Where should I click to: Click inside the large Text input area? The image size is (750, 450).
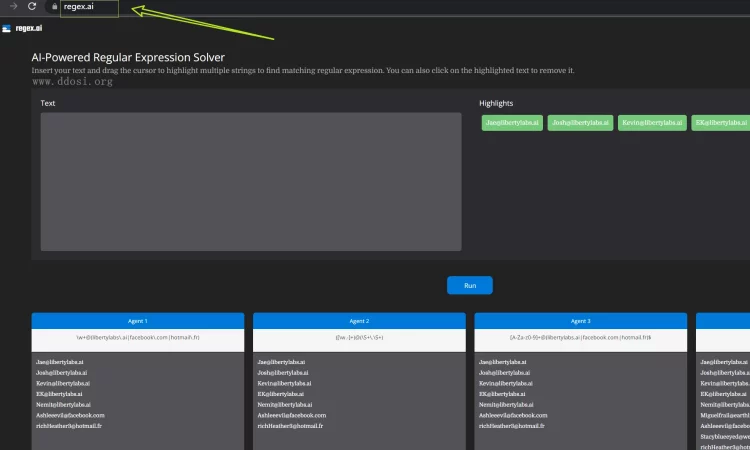click(x=251, y=182)
